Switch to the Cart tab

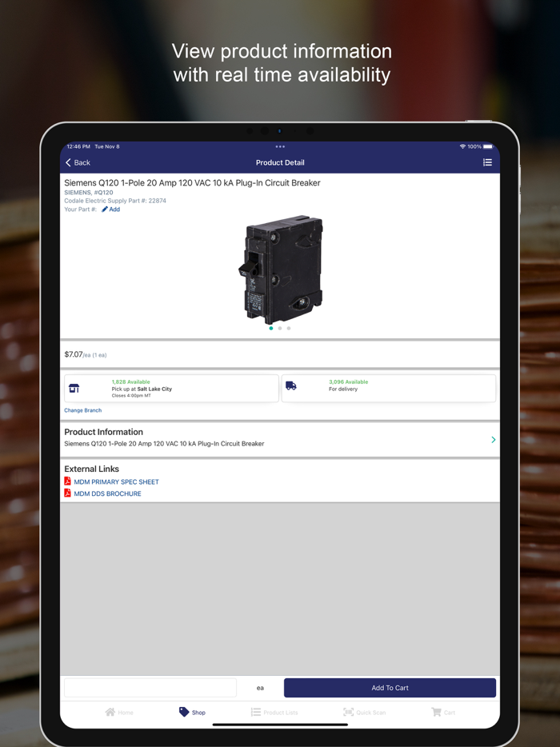click(x=443, y=713)
